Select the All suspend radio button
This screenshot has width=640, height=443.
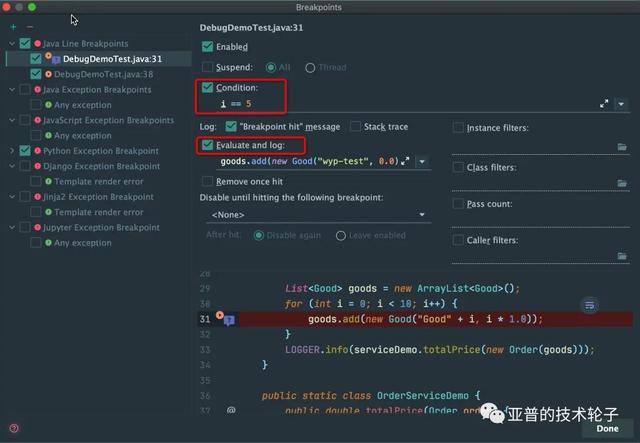click(x=271, y=67)
